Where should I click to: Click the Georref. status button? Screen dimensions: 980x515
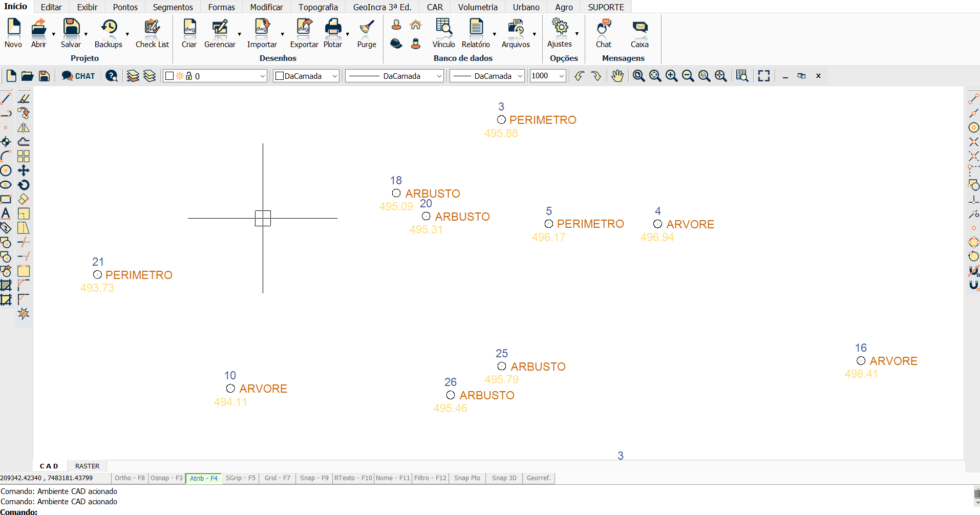pos(539,478)
